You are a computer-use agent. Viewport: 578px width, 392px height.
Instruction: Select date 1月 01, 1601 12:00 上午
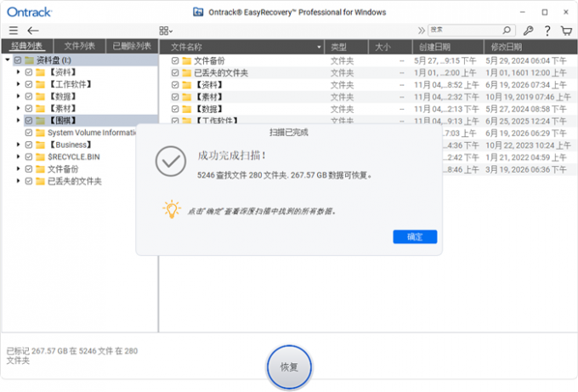click(525, 73)
